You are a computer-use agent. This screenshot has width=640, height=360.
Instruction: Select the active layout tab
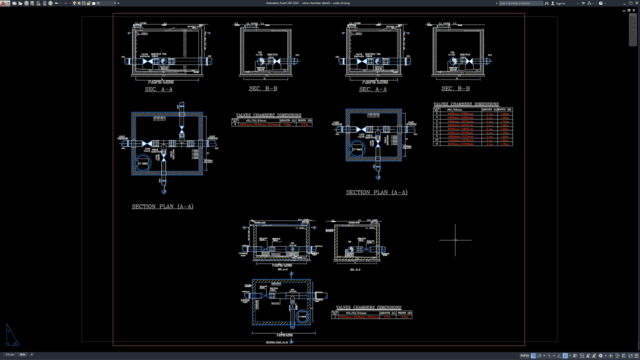[22, 354]
